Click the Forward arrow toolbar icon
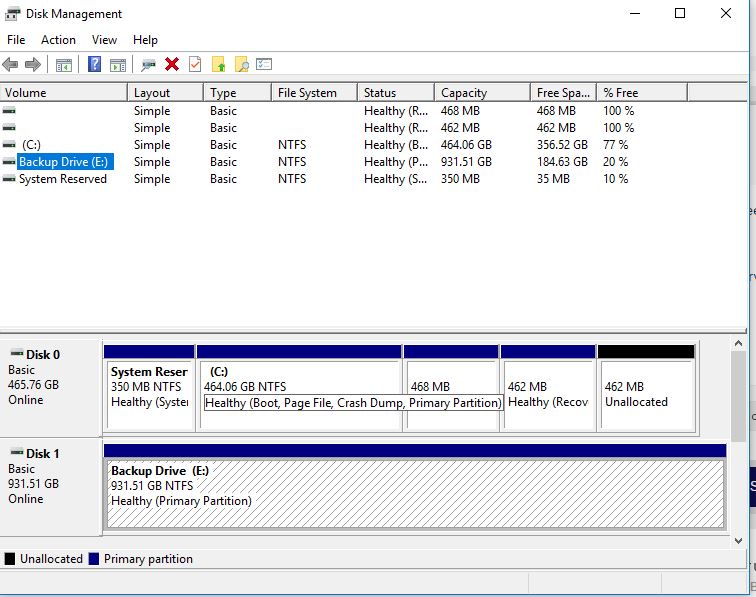 pos(32,64)
